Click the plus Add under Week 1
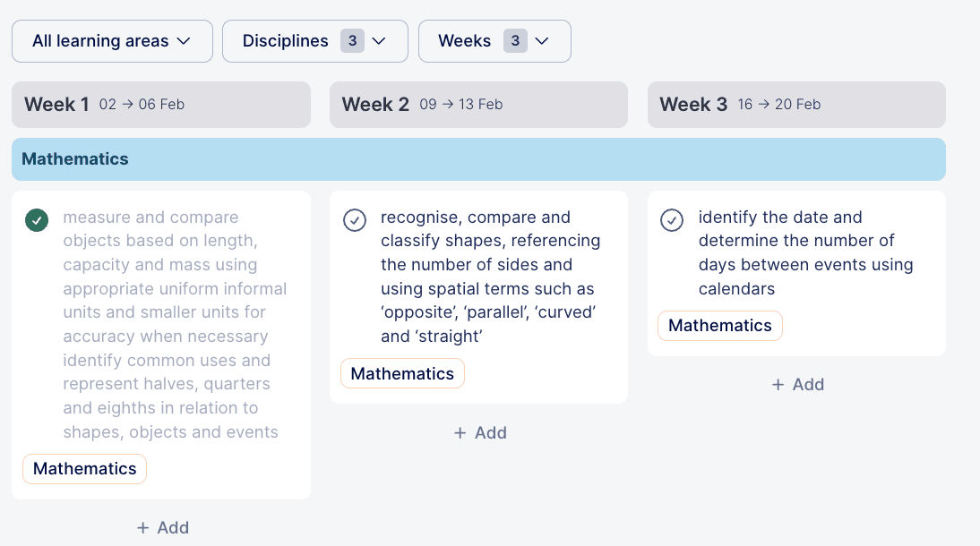 [x=162, y=527]
